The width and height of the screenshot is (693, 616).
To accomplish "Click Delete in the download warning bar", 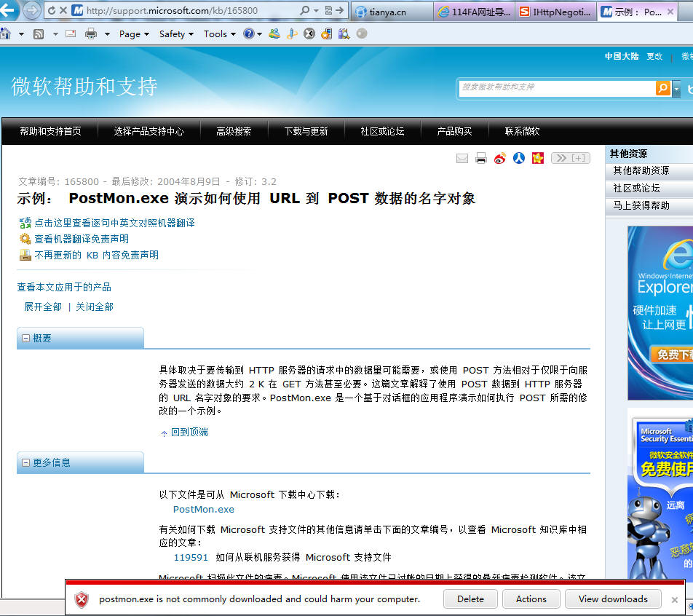I will click(470, 599).
